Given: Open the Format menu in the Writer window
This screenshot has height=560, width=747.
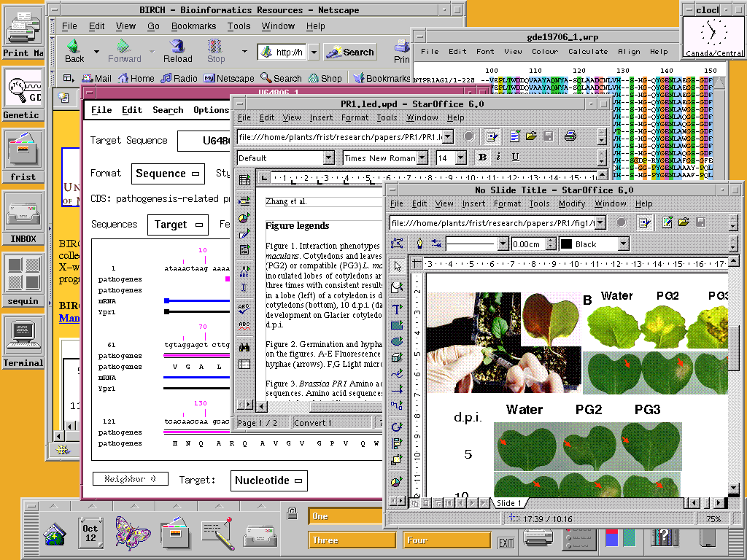Looking at the screenshot, I should tap(355, 117).
